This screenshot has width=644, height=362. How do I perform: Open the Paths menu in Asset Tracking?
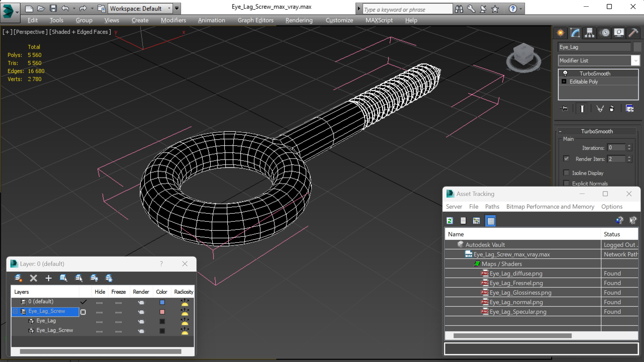click(492, 207)
